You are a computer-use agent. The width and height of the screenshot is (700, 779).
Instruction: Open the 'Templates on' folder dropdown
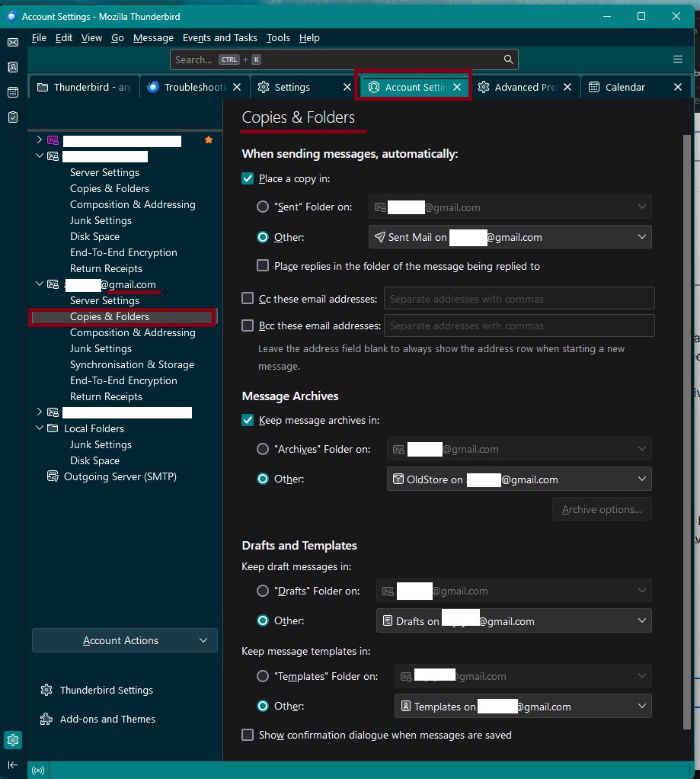point(523,707)
